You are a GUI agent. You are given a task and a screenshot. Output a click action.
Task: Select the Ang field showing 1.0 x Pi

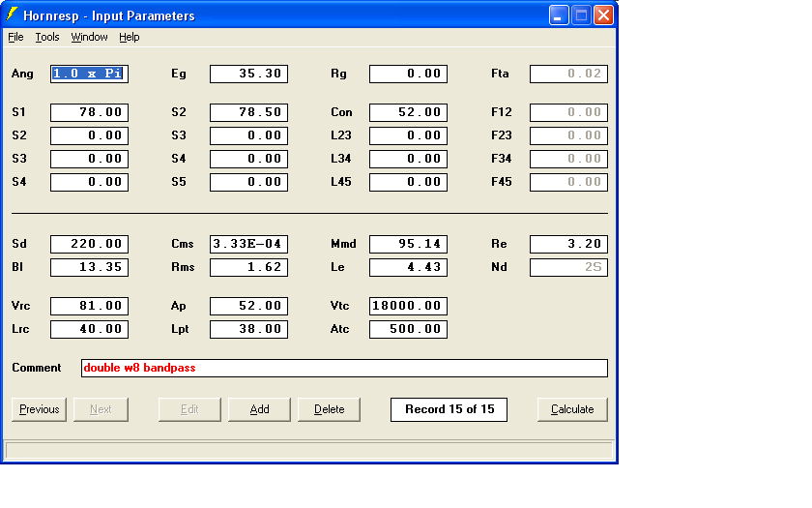tap(89, 74)
